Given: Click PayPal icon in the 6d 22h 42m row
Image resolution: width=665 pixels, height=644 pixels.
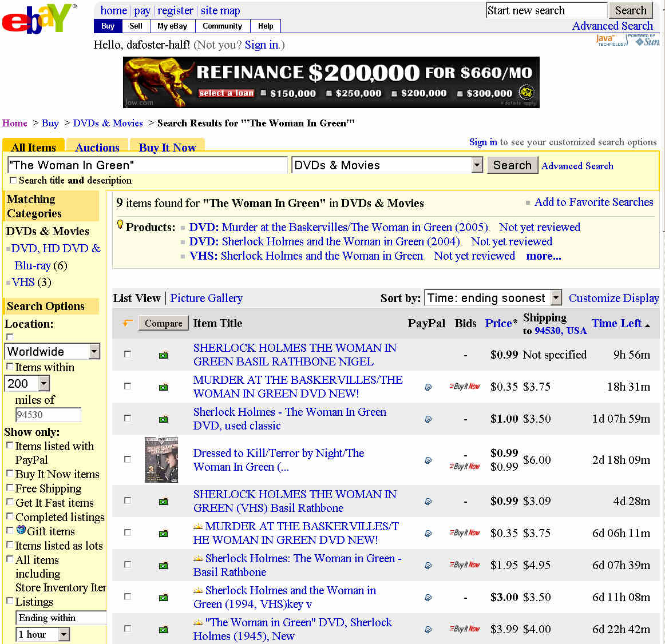Looking at the screenshot, I should tap(428, 630).
